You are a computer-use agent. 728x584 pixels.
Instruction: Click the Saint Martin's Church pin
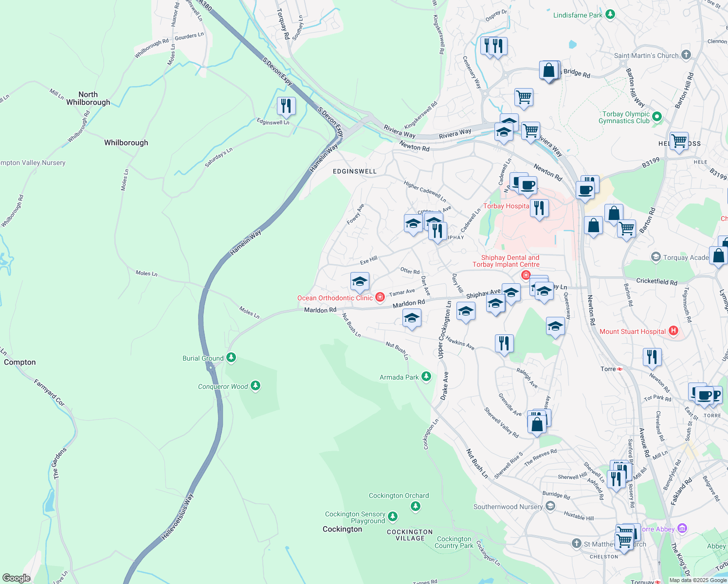(x=686, y=55)
